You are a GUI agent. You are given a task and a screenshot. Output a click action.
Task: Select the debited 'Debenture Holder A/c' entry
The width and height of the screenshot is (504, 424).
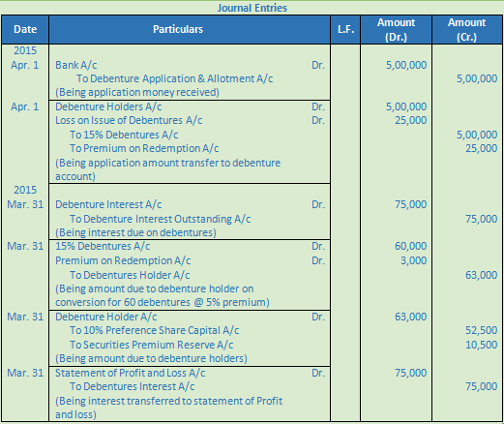[x=106, y=317]
